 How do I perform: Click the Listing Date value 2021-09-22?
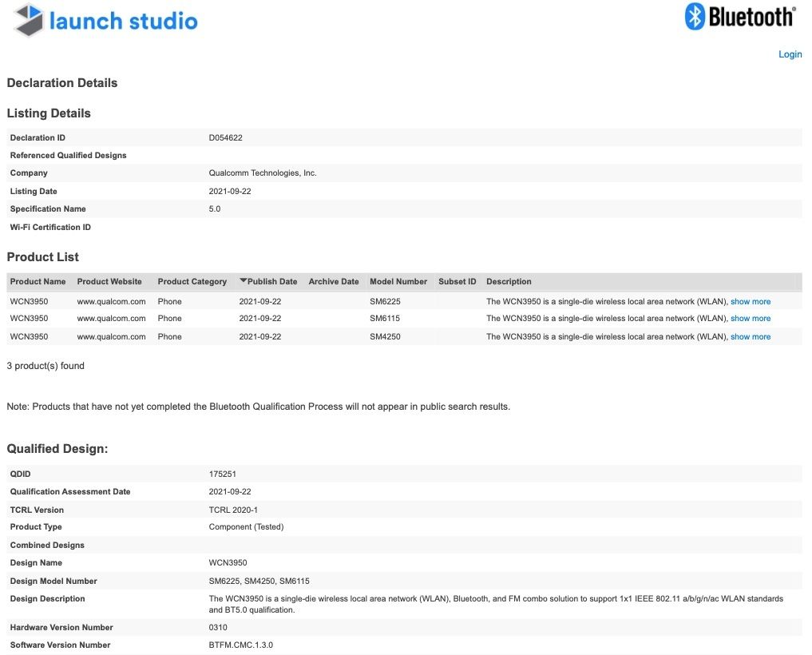click(230, 191)
